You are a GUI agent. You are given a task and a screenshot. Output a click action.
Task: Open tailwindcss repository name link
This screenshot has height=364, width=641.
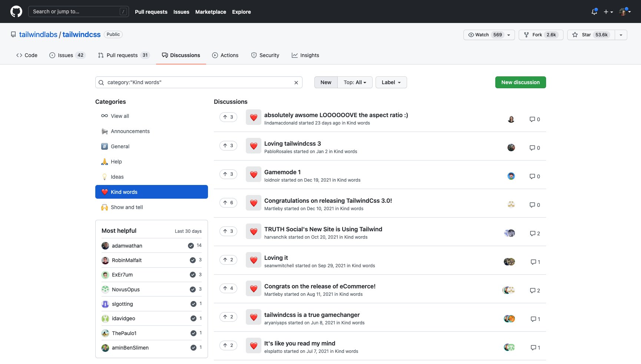(82, 34)
